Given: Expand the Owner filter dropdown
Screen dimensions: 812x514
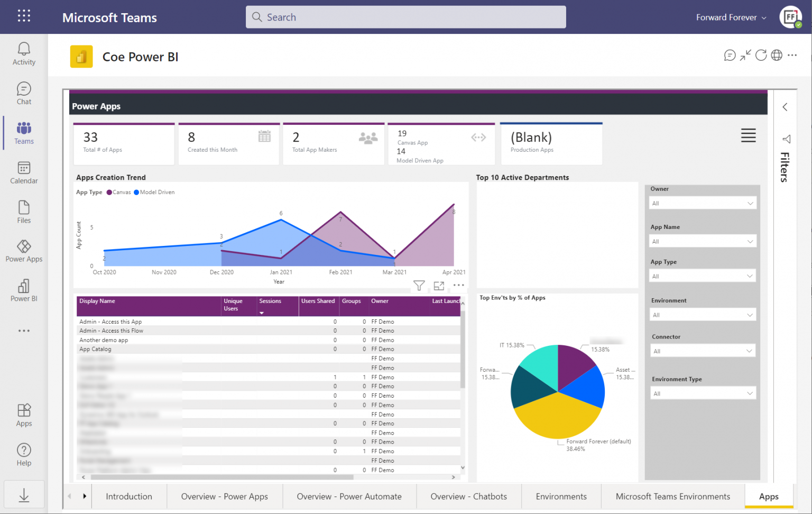Looking at the screenshot, I should pos(702,203).
